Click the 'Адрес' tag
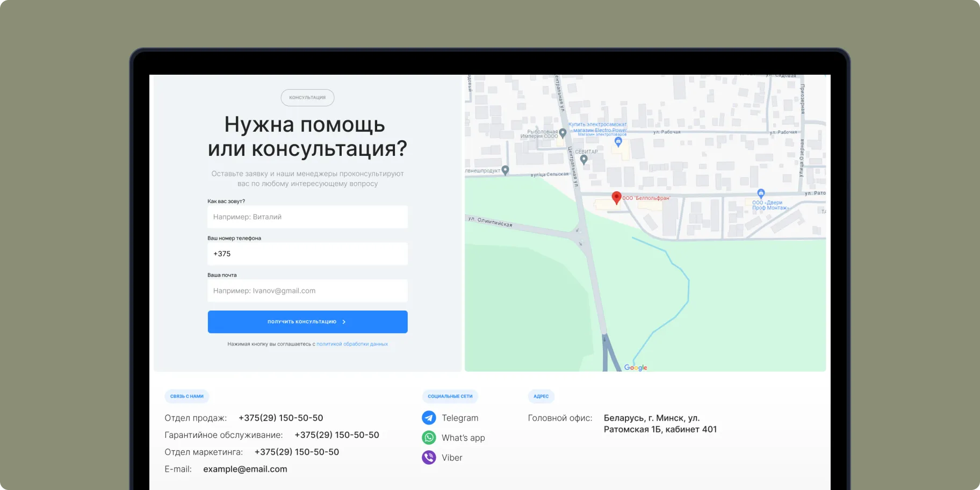Viewport: 980px width, 490px height. click(x=541, y=397)
